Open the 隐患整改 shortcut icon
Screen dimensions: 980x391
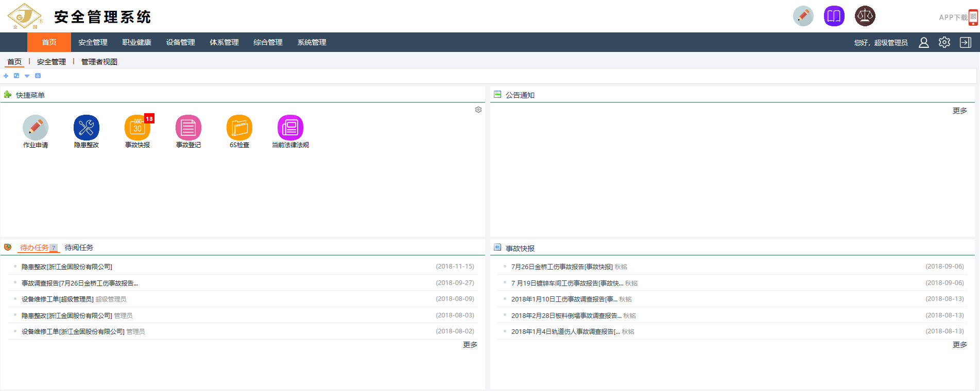coord(86,128)
